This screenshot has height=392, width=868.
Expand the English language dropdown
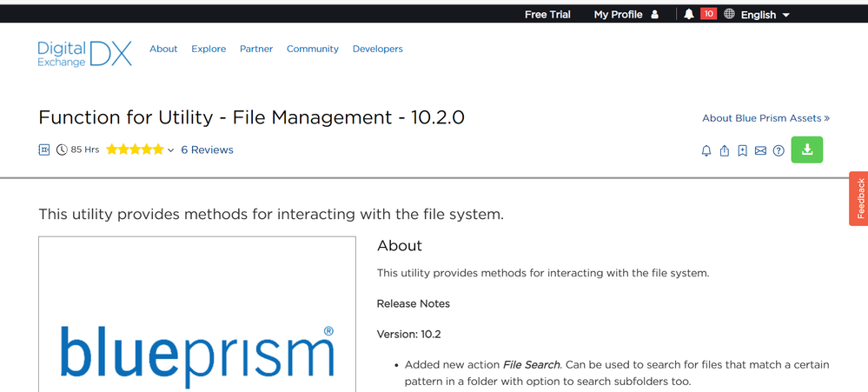point(765,15)
